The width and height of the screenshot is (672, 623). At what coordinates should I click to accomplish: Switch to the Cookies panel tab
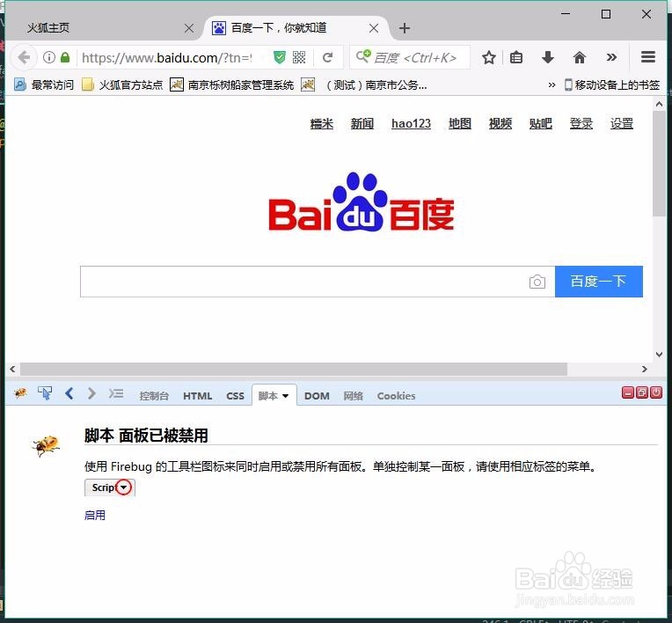396,396
